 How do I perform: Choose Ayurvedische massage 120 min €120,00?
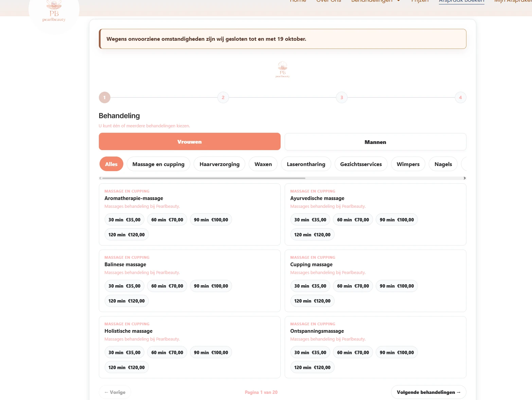(312, 235)
